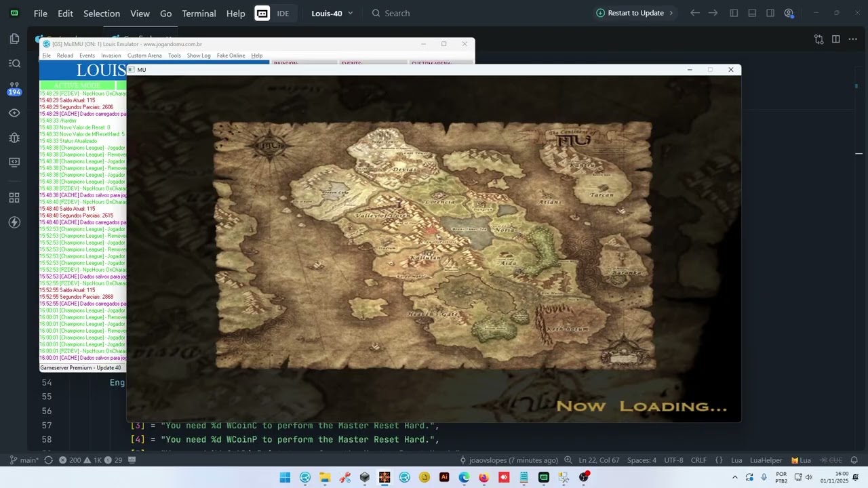This screenshot has height=488, width=868.
Task: Open notifications bell in status bar
Action: 854,460
